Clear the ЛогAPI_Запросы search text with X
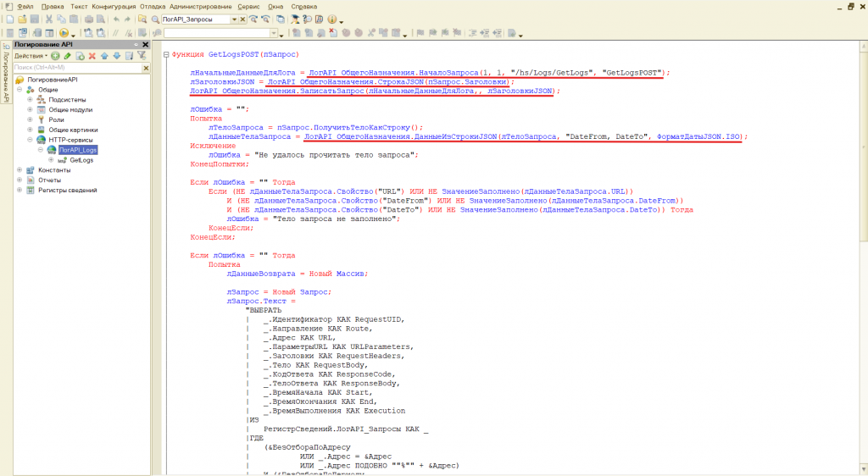Screen dimensions: 868x476 pyautogui.click(x=242, y=19)
